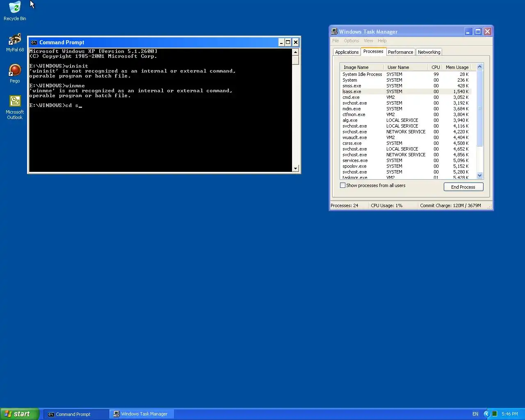Screen dimensions: 525x420
Task: Minimize the Windows Task Manager window
Action: tap(468, 32)
